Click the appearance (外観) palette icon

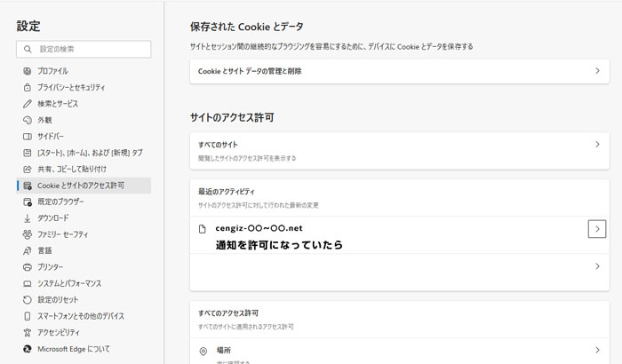tap(27, 120)
